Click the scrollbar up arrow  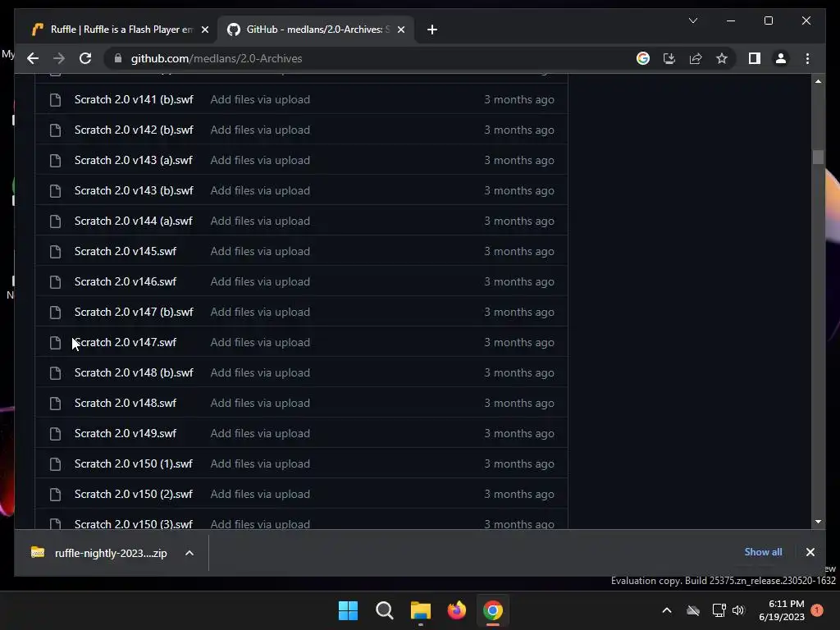tap(818, 81)
